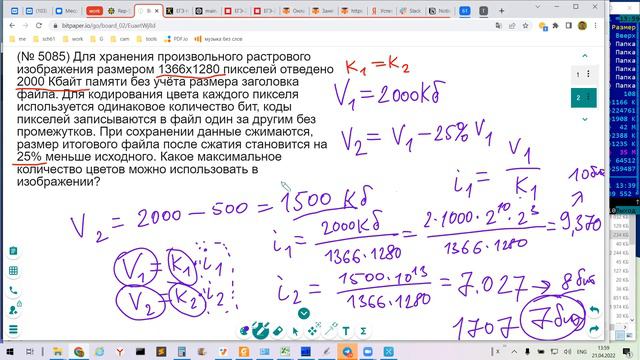Toggle the browser side panel
The image size is (640, 360).
569,26
